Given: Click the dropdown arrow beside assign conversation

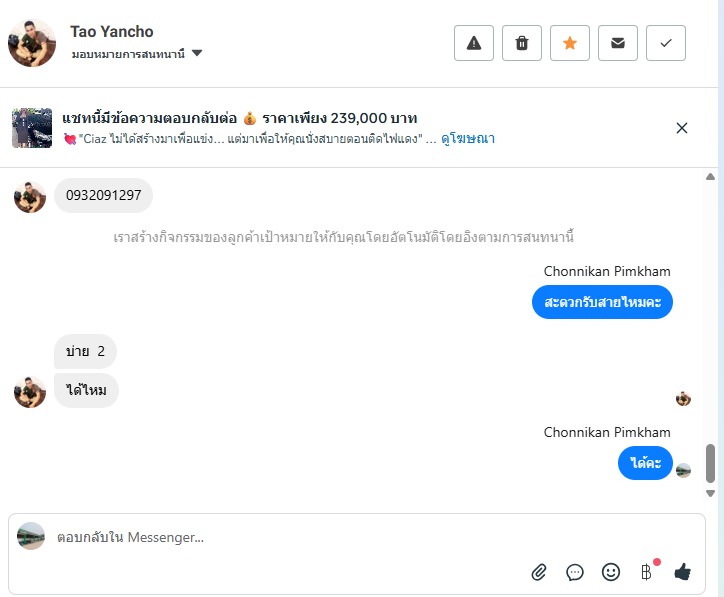Looking at the screenshot, I should (197, 53).
